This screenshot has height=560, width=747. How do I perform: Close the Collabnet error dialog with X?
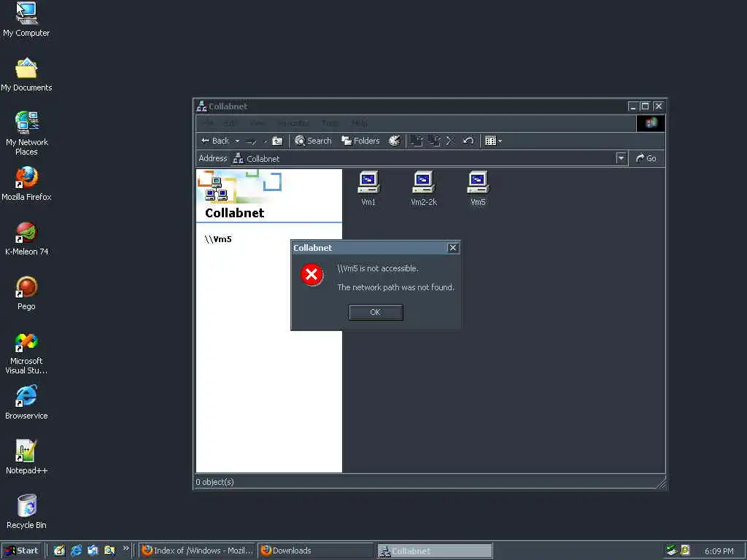(x=453, y=248)
